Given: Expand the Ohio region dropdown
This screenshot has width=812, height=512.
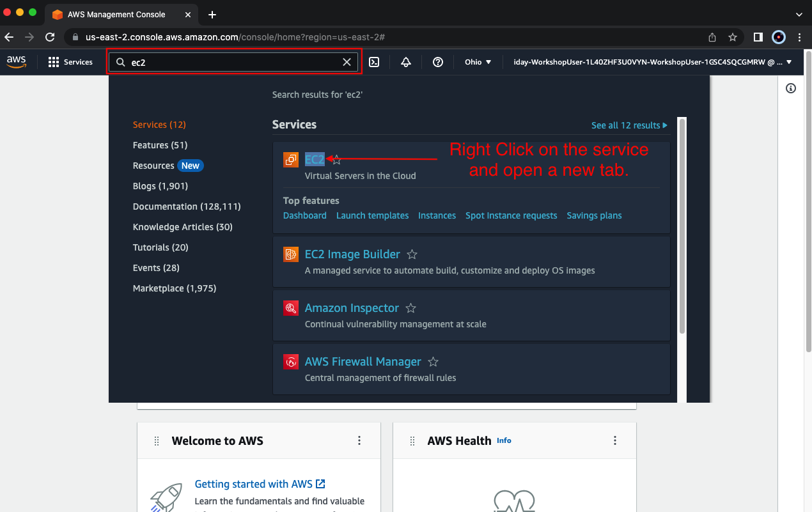Looking at the screenshot, I should [x=478, y=62].
